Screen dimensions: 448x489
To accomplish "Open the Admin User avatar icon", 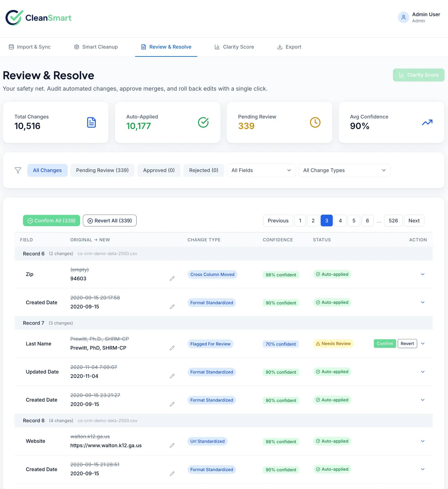I will tap(403, 17).
